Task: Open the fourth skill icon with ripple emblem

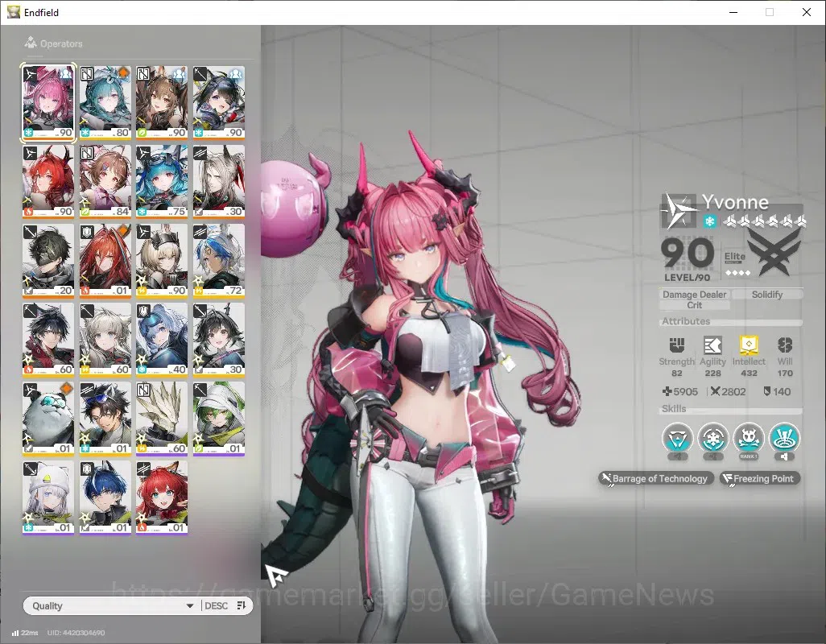Action: coord(784,438)
